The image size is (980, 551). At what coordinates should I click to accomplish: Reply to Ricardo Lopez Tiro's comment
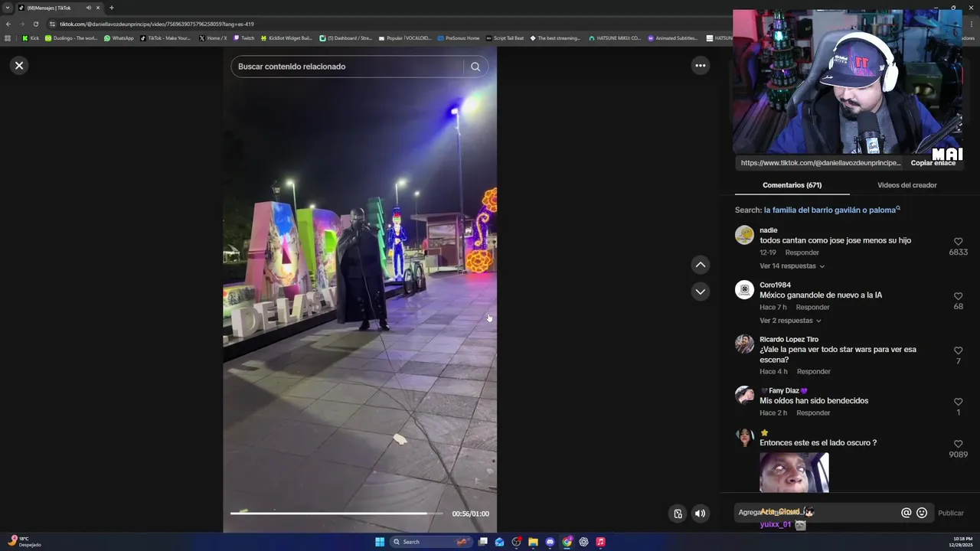[x=813, y=371]
